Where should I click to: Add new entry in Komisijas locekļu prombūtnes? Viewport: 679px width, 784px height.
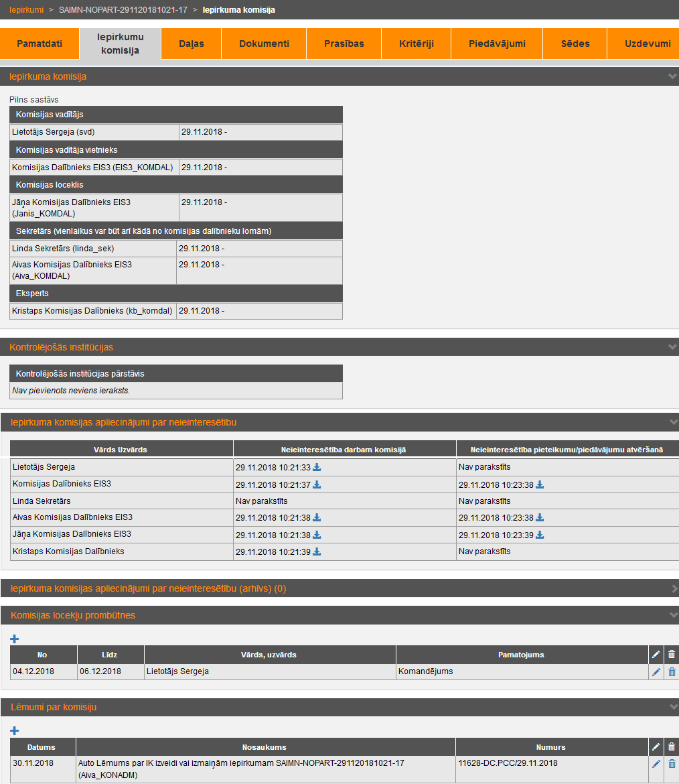click(15, 639)
